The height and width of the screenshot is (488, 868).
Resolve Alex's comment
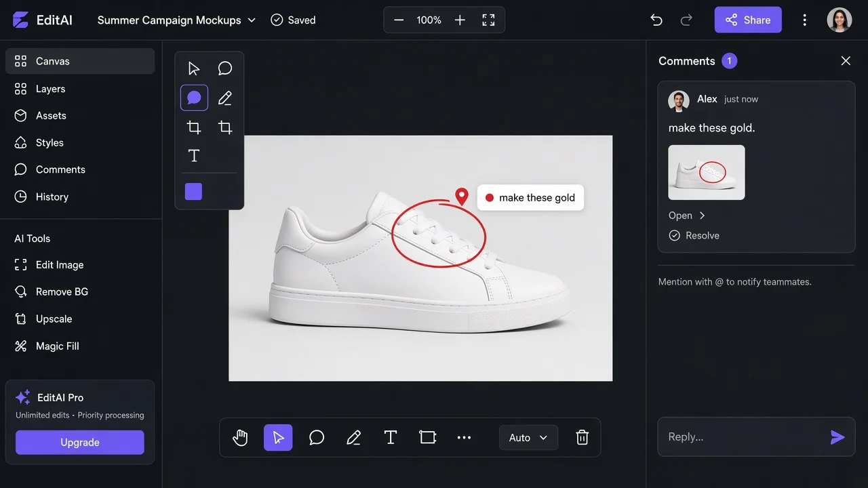click(x=694, y=236)
